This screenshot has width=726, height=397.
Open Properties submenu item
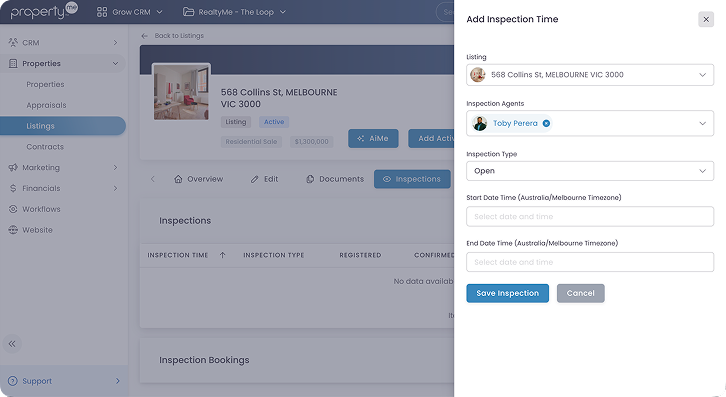[x=45, y=84]
